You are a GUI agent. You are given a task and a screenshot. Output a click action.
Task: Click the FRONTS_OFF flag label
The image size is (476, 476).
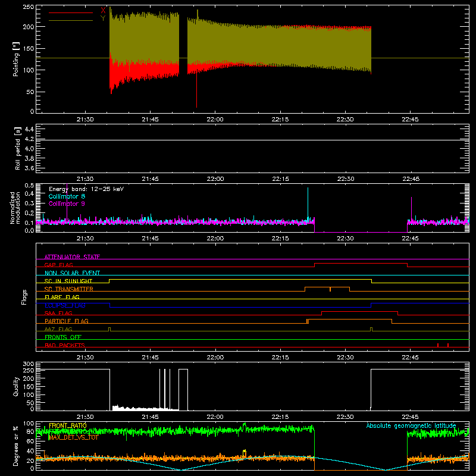[x=63, y=337]
